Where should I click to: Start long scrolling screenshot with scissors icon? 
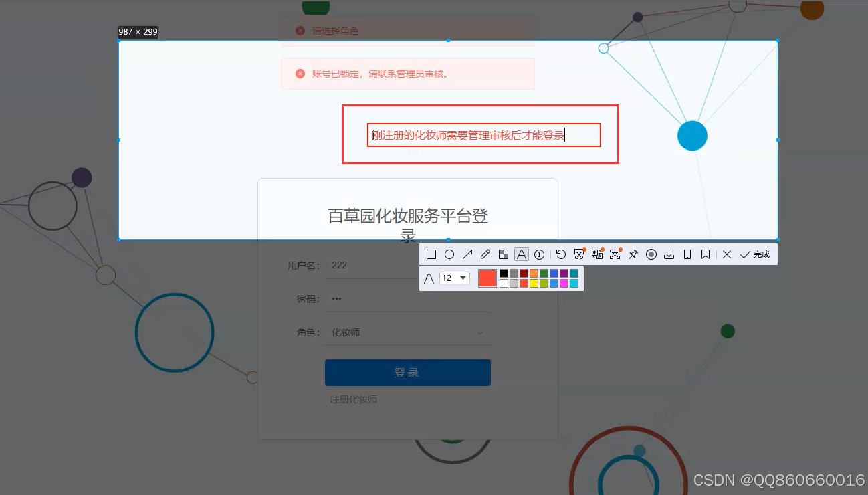[x=579, y=254]
